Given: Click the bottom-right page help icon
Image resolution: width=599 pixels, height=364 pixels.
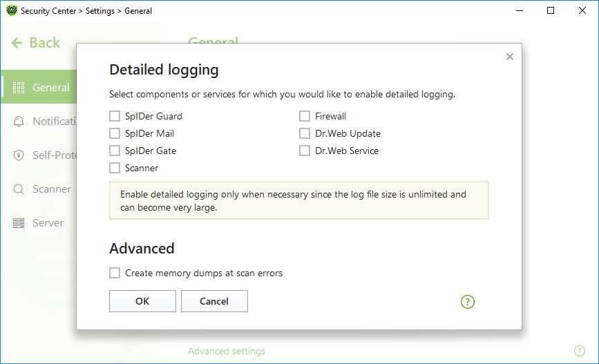Looking at the screenshot, I should pos(579,351).
